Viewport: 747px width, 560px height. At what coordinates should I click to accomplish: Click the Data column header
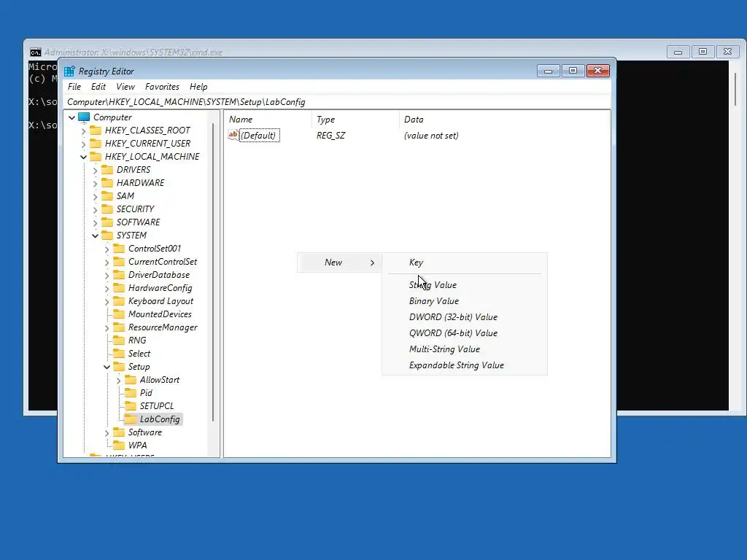pos(505,120)
